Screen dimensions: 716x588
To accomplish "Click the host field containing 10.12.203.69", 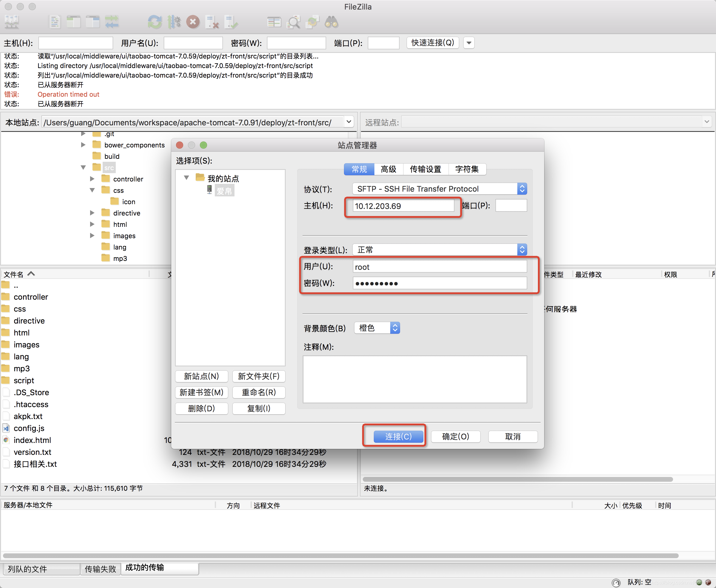I will 403,206.
